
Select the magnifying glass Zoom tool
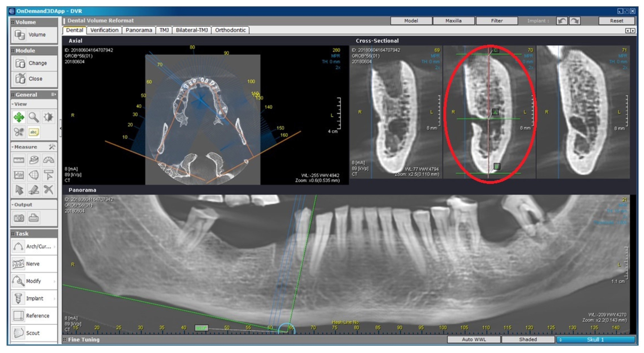click(34, 117)
